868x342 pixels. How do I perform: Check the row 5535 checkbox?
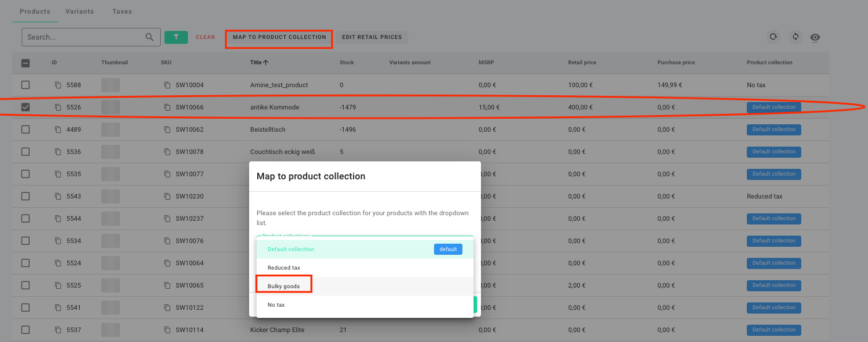click(x=25, y=174)
